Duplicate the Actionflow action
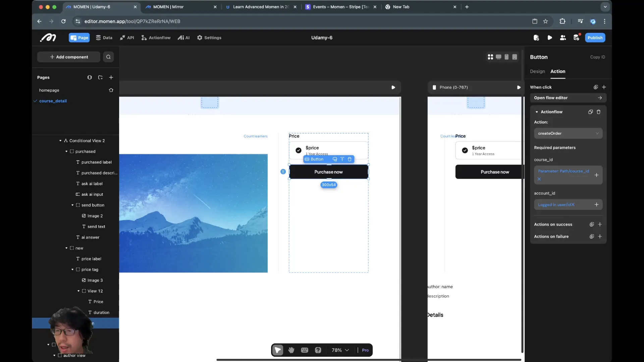Screen dimensions: 644x362 tap(590, 112)
